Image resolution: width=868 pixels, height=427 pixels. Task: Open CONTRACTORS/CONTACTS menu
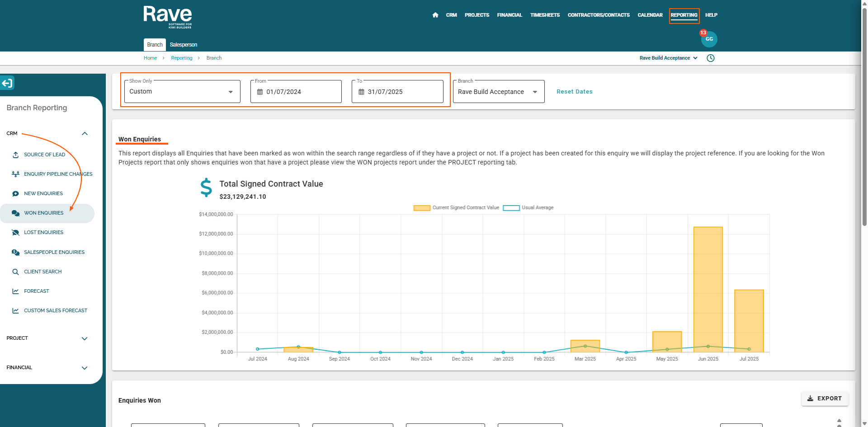[x=599, y=15]
